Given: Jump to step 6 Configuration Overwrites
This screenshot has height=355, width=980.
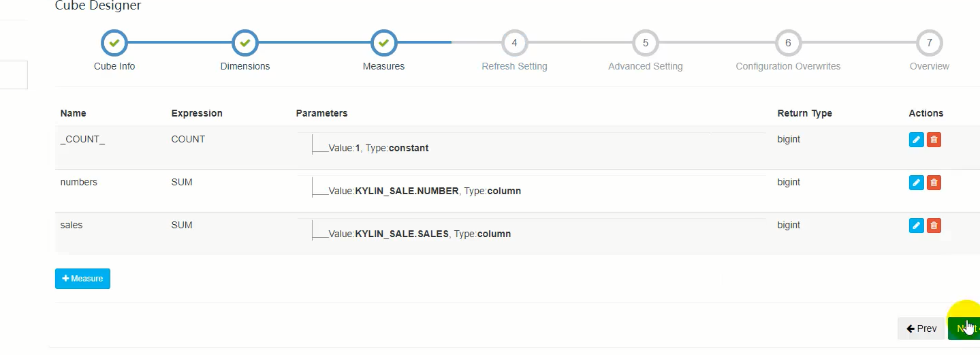Looking at the screenshot, I should coord(788,43).
